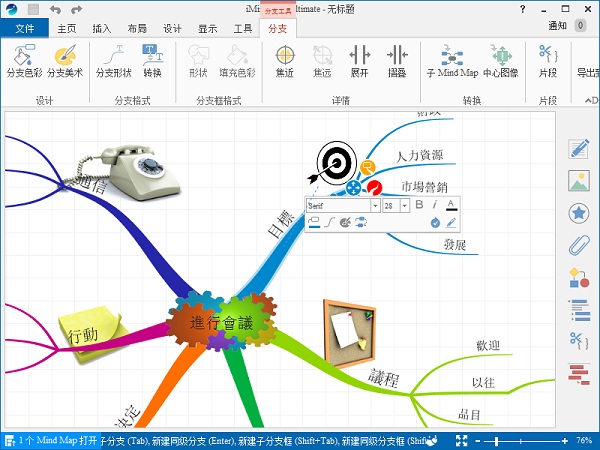Open the paperclip attachments panel in sidebar
Screen dimensions: 600x450
[577, 244]
